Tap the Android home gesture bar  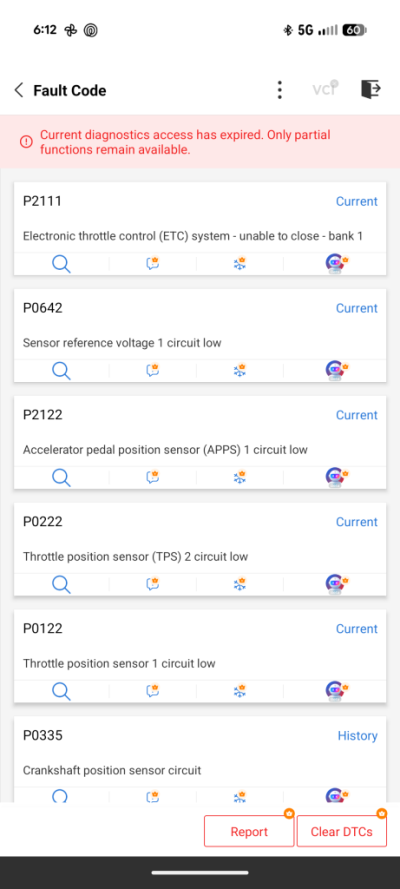point(200,873)
